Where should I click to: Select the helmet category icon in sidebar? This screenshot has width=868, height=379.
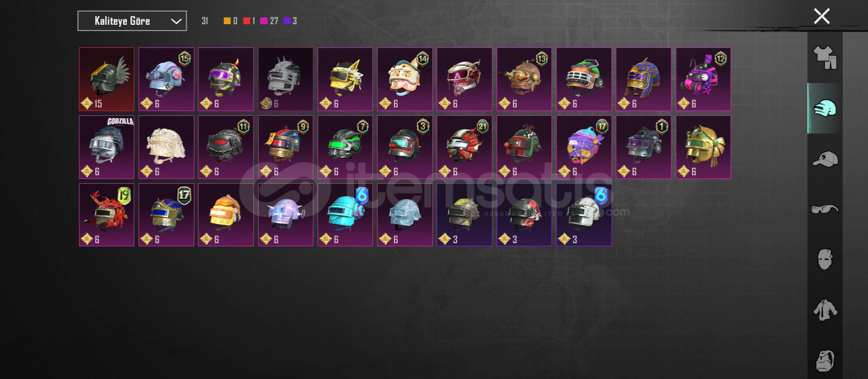point(825,108)
